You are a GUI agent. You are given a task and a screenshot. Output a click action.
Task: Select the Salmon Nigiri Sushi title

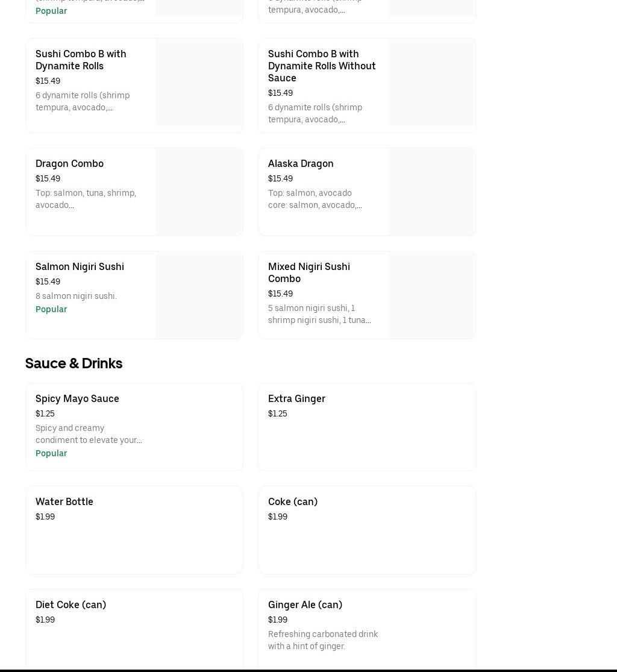[80, 266]
